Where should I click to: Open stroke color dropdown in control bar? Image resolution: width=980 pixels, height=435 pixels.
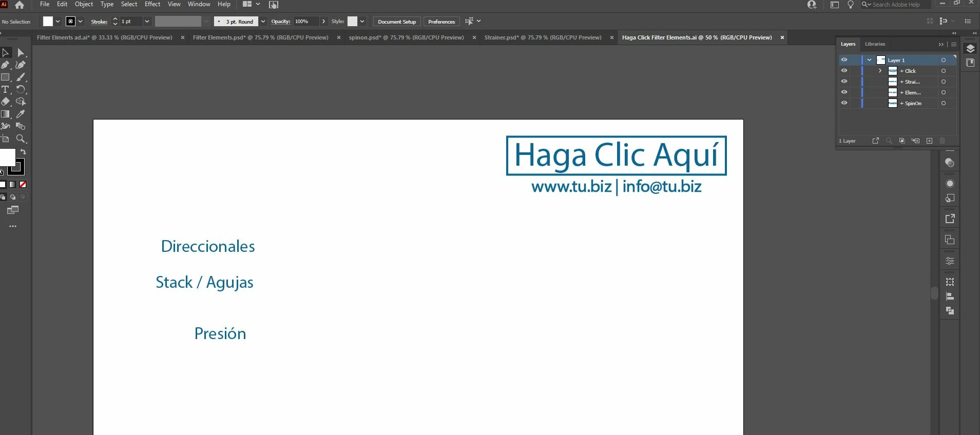tap(81, 22)
